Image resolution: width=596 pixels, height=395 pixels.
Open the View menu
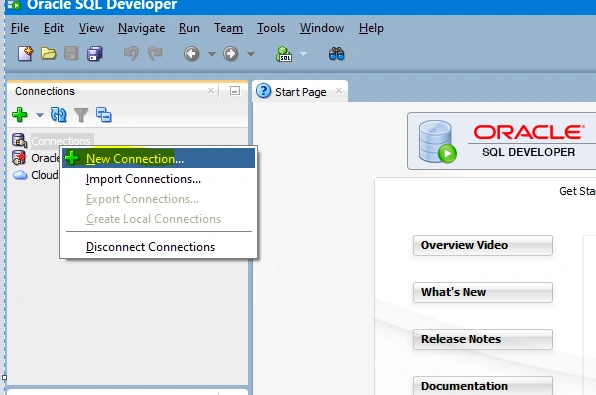tap(91, 28)
